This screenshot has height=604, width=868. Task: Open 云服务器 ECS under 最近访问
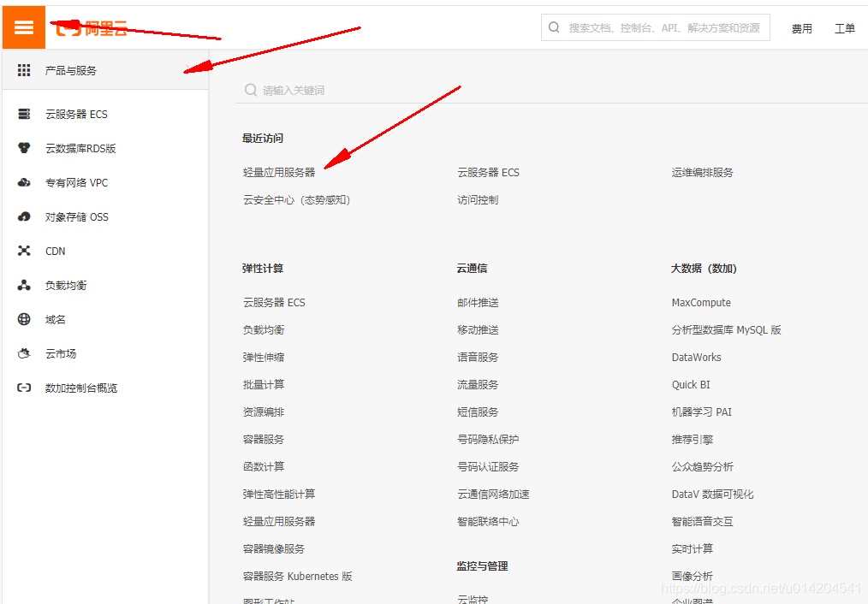(488, 173)
